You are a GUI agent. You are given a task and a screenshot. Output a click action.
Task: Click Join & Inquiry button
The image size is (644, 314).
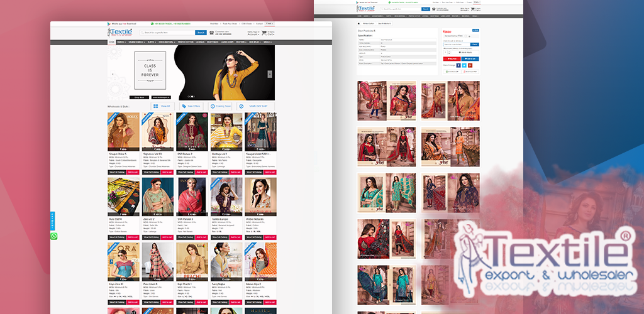(465, 53)
